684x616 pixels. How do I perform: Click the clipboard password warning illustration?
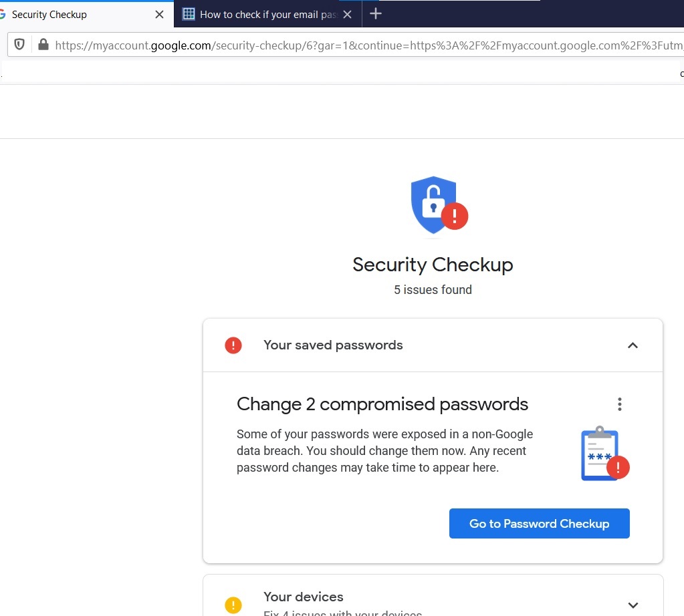point(605,454)
